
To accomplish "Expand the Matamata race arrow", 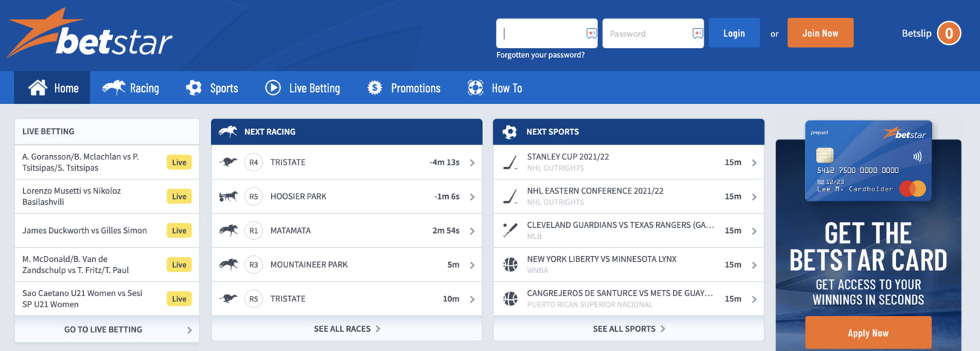I will click(x=472, y=231).
